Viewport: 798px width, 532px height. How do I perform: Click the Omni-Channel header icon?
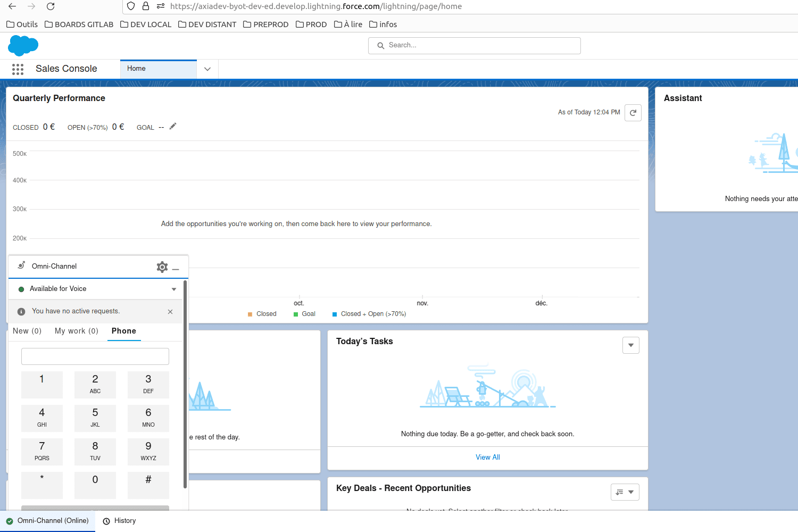pyautogui.click(x=21, y=265)
